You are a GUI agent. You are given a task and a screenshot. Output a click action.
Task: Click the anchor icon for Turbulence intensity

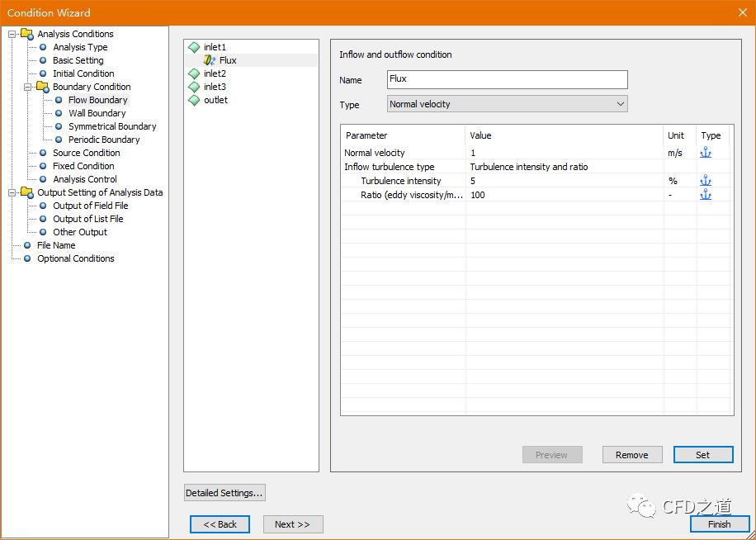click(x=705, y=181)
